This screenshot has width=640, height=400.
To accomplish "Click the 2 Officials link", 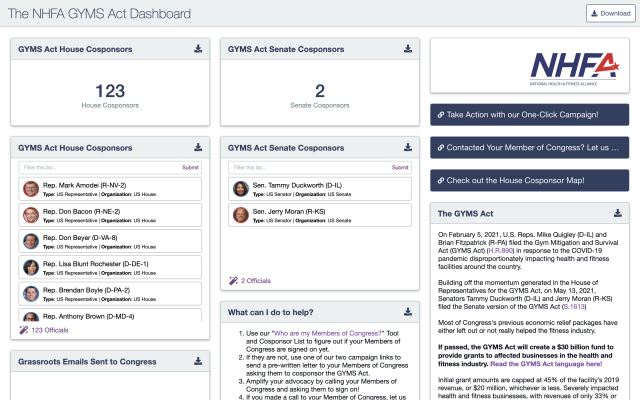I will coord(256,281).
